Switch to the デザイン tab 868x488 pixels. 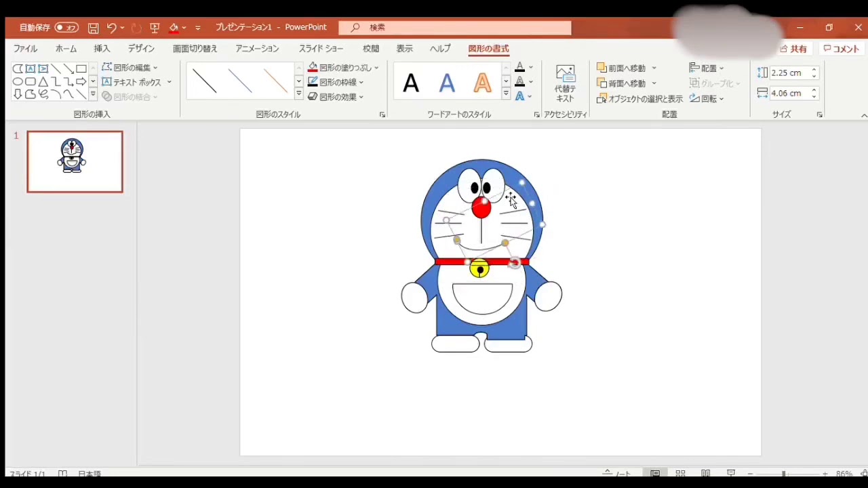pyautogui.click(x=141, y=49)
